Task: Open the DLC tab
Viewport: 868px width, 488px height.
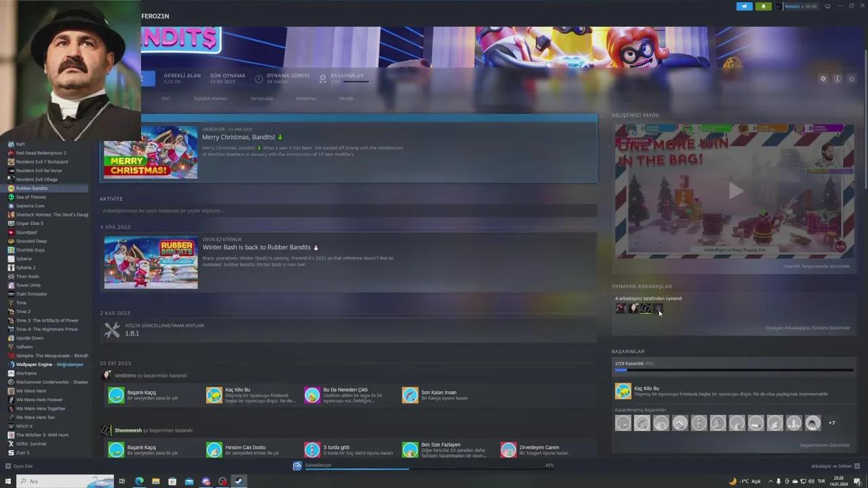Action: coord(165,98)
